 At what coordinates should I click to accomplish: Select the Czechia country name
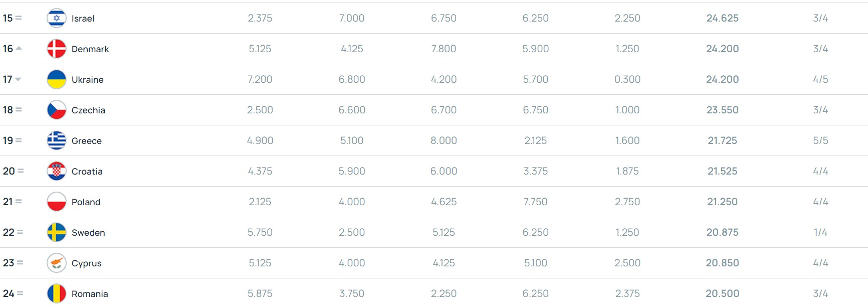pyautogui.click(x=88, y=110)
